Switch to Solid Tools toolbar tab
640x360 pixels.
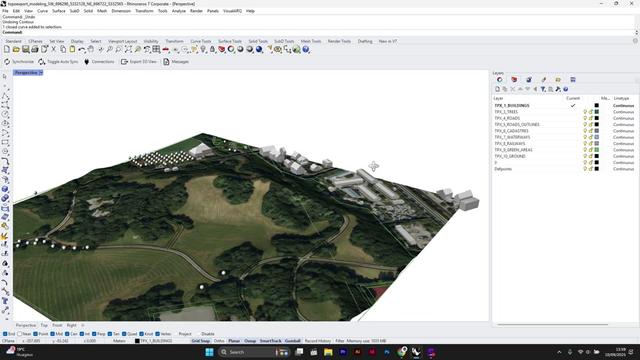tap(258, 41)
